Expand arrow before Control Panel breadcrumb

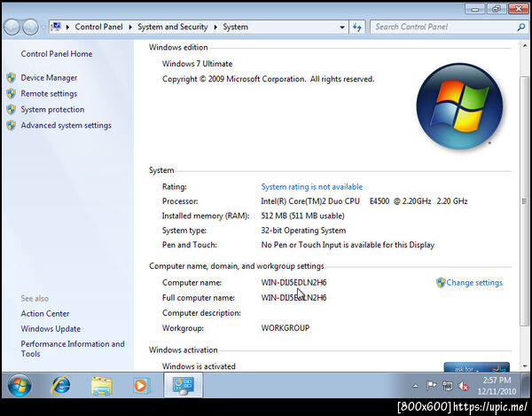coord(68,27)
